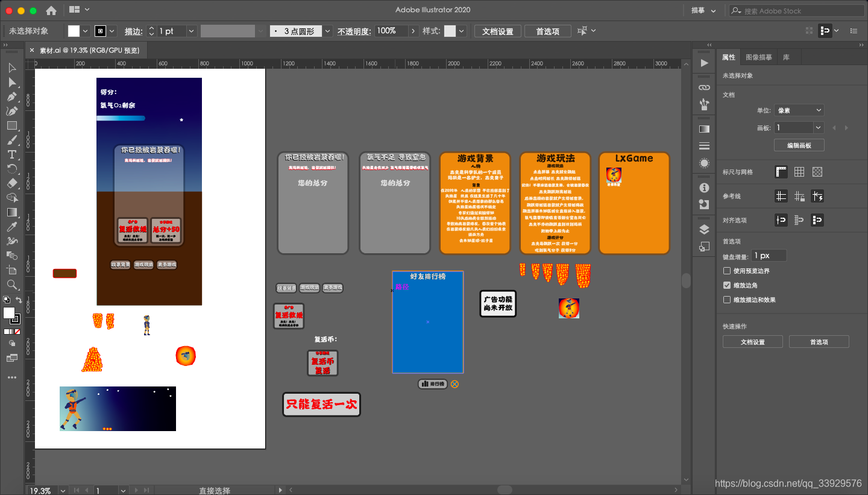Toggle lock guides button
The height and width of the screenshot is (495, 868).
click(x=800, y=196)
